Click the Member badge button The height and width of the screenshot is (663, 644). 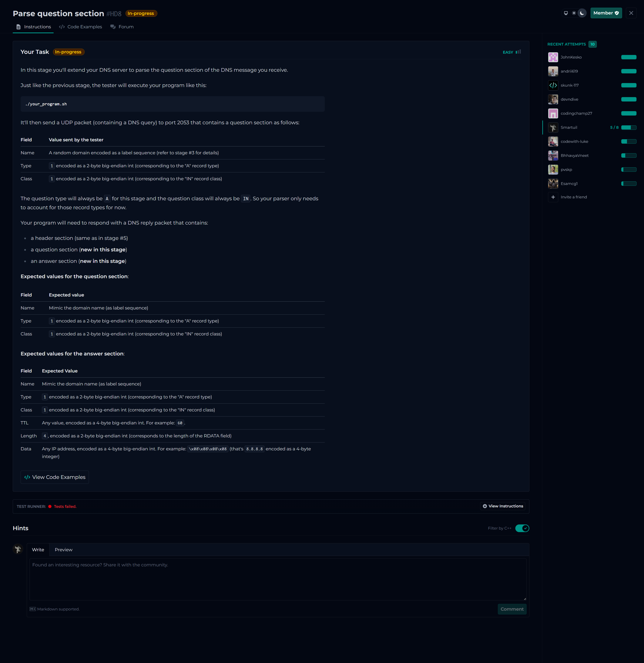pyautogui.click(x=606, y=13)
